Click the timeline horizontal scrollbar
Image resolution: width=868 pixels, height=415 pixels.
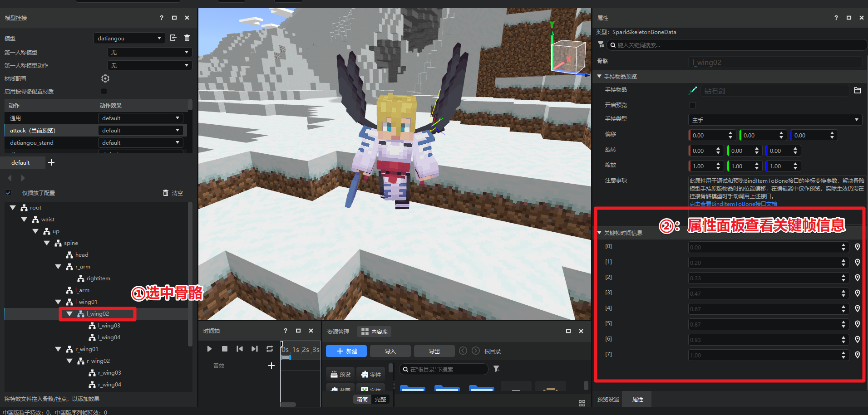pos(289,404)
